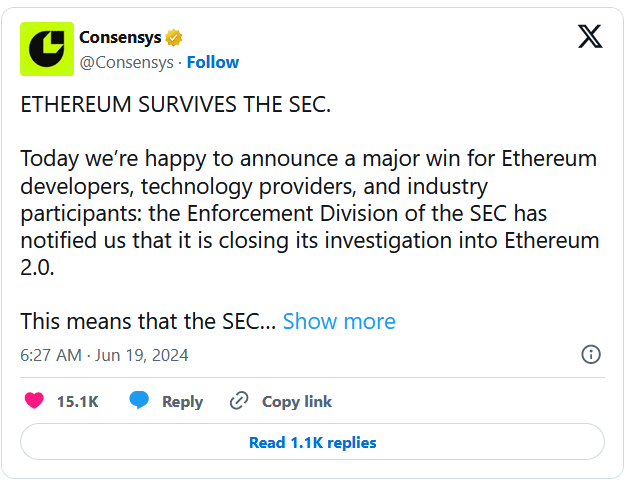This screenshot has width=631, height=484.
Task: Expand the tweet with Show more
Action: coord(339,321)
